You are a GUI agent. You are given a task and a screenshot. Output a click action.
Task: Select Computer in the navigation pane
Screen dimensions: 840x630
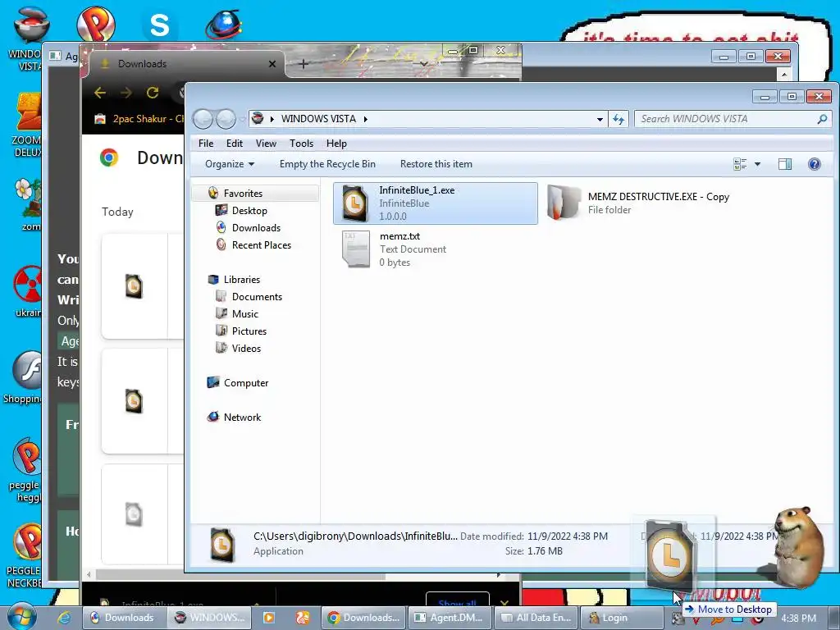[x=246, y=383]
